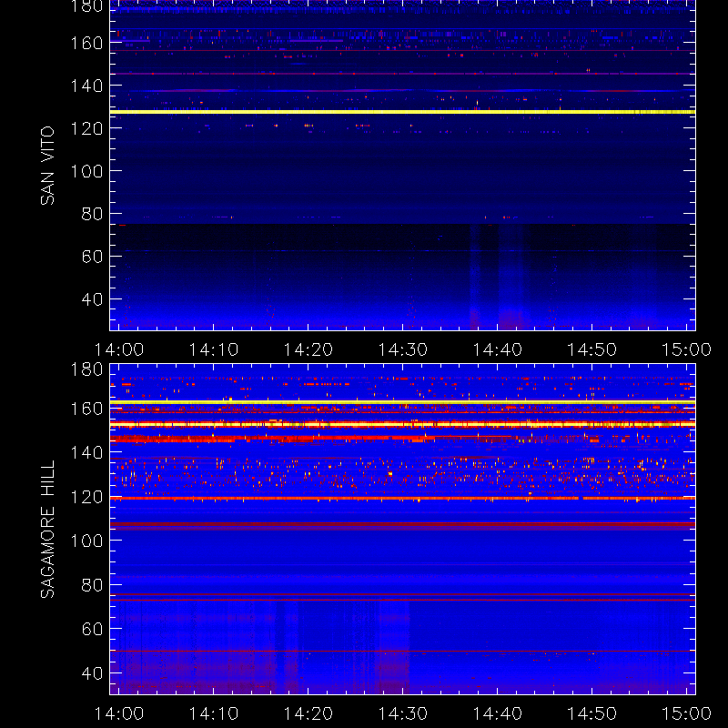Click 15:00 below the San Vito spectrogram
This screenshot has height=728, width=728.
click(687, 349)
